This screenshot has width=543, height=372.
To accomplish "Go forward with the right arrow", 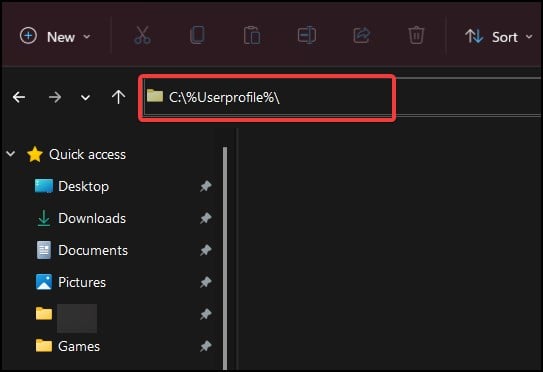I will (55, 97).
